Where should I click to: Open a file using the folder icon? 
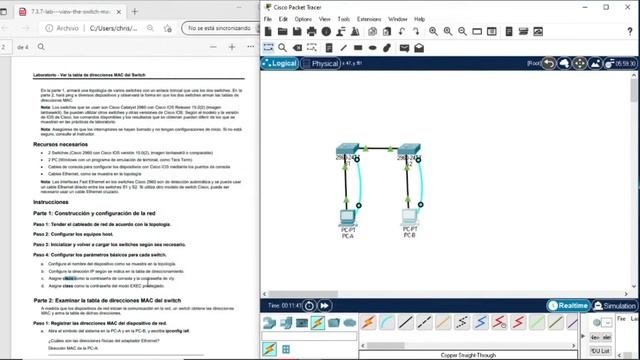(282, 31)
